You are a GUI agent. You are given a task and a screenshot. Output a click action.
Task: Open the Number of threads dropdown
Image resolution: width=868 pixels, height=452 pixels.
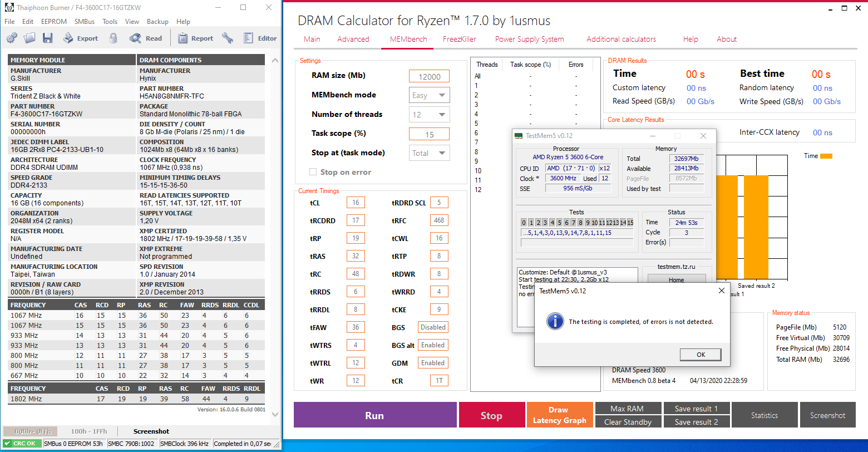pos(430,115)
